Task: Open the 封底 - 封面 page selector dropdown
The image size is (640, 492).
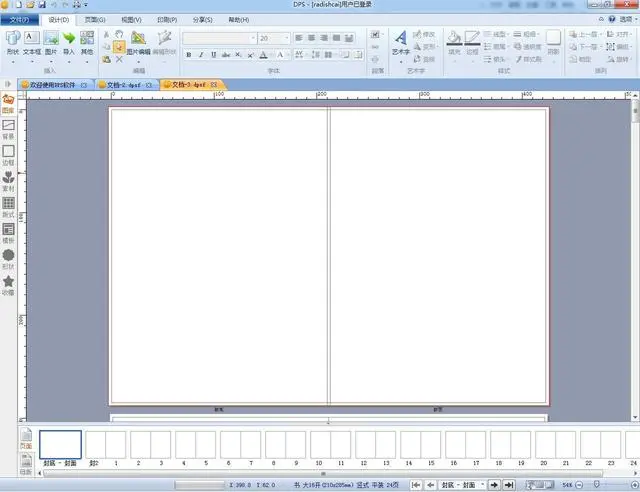Action: pyautogui.click(x=482, y=485)
